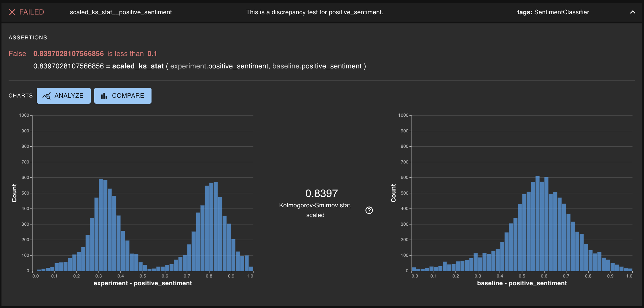Click the bold scaled_ks_stat function name
Image resolution: width=644 pixels, height=308 pixels.
click(138, 66)
